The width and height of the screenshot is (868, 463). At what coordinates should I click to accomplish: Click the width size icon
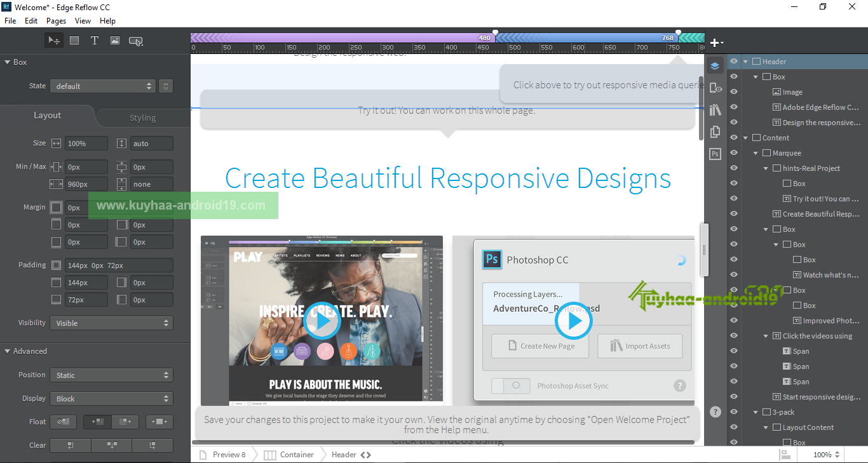pos(56,144)
